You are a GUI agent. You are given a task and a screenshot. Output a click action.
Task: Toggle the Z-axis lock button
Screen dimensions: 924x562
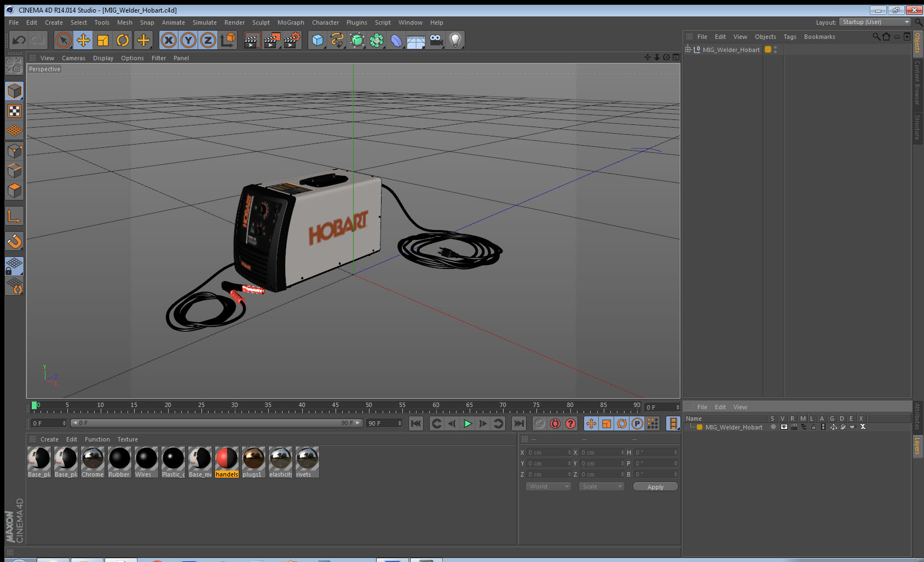208,40
